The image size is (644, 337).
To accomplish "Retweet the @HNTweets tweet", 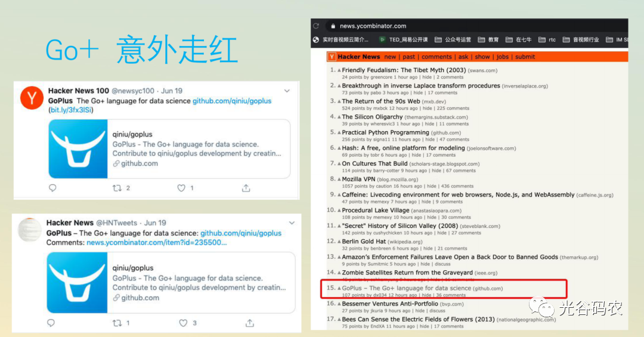I will (117, 323).
